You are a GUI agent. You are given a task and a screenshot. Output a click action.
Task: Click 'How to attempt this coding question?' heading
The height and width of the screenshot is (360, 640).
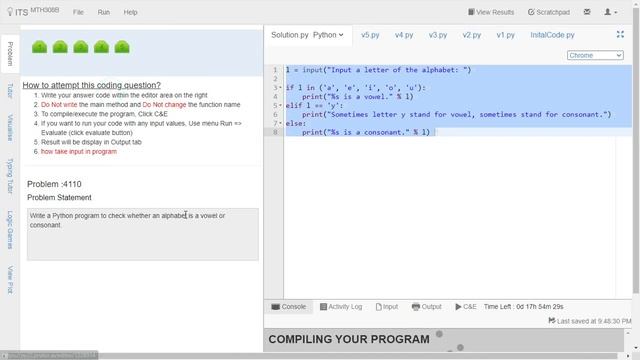(91, 85)
